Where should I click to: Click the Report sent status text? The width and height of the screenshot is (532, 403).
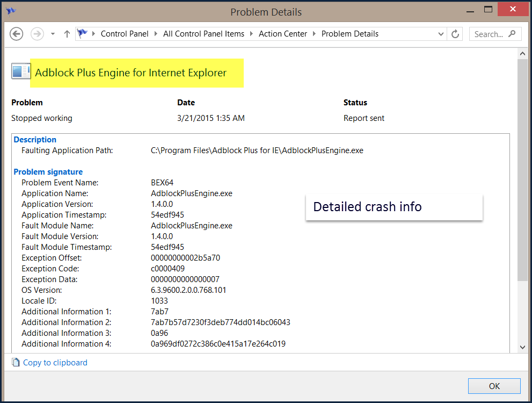tap(364, 118)
